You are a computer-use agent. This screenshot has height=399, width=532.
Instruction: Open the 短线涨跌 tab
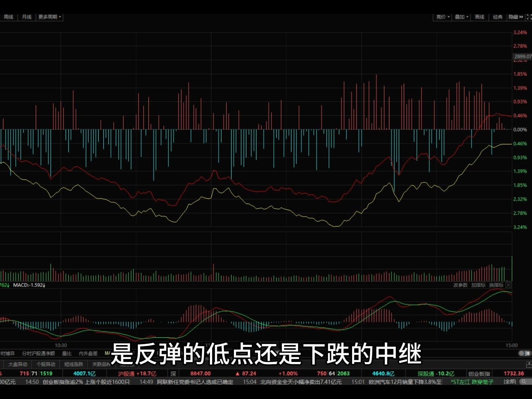[74, 364]
